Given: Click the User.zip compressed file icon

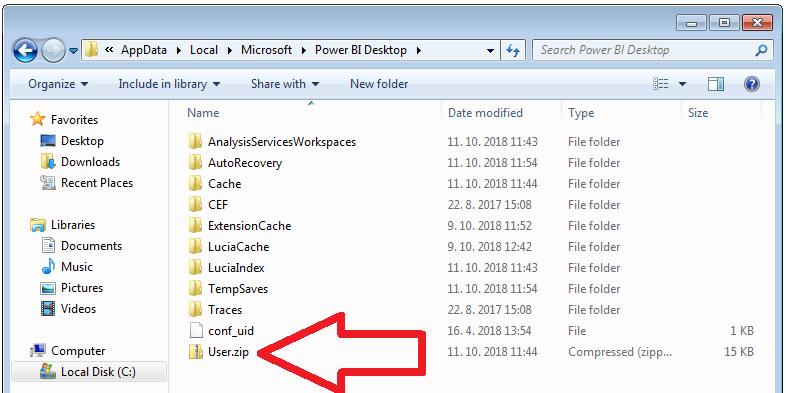Looking at the screenshot, I should [195, 352].
